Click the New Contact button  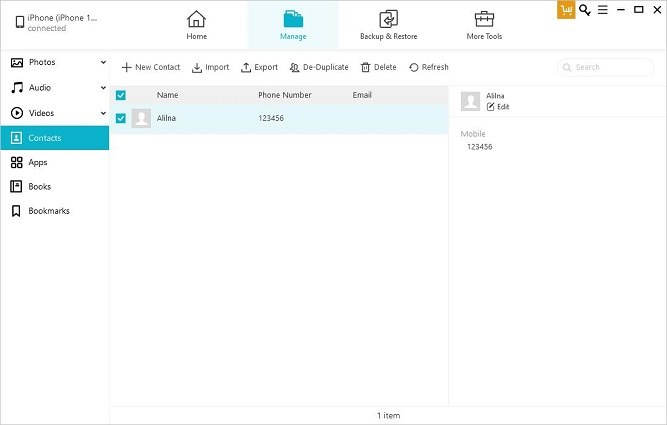(151, 68)
